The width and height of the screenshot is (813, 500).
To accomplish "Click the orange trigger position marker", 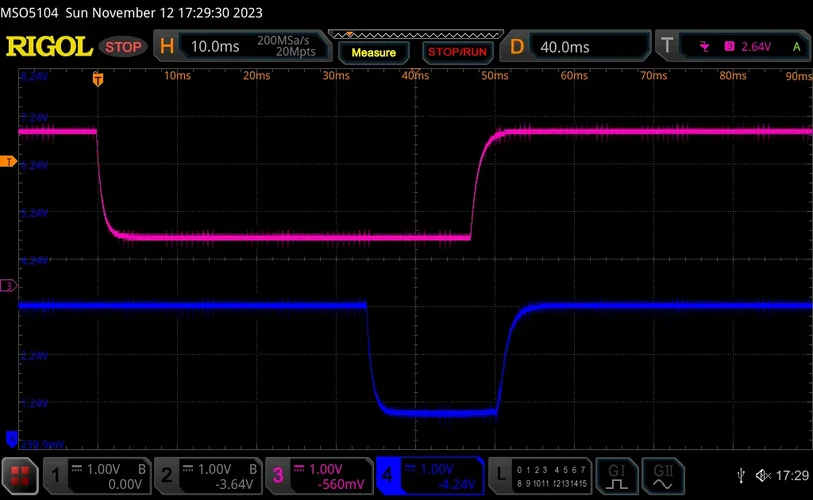I will (x=97, y=77).
